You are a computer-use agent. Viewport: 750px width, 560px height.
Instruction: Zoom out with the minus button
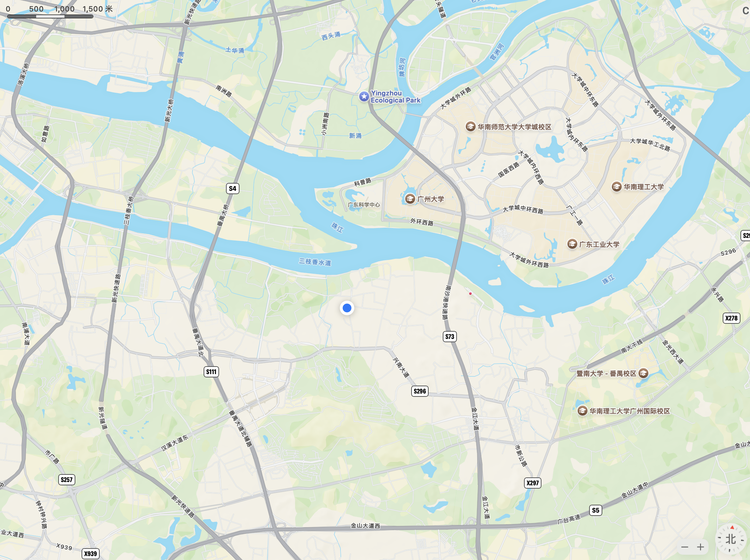pos(685,547)
